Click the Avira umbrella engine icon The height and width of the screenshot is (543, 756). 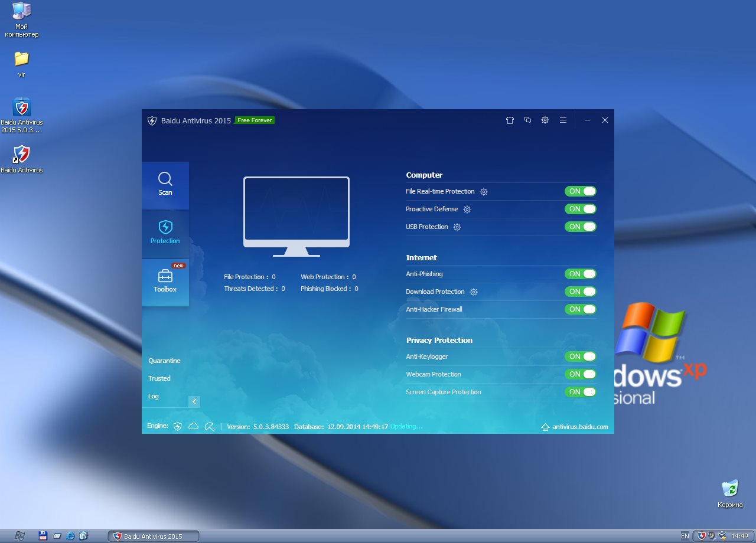[209, 426]
